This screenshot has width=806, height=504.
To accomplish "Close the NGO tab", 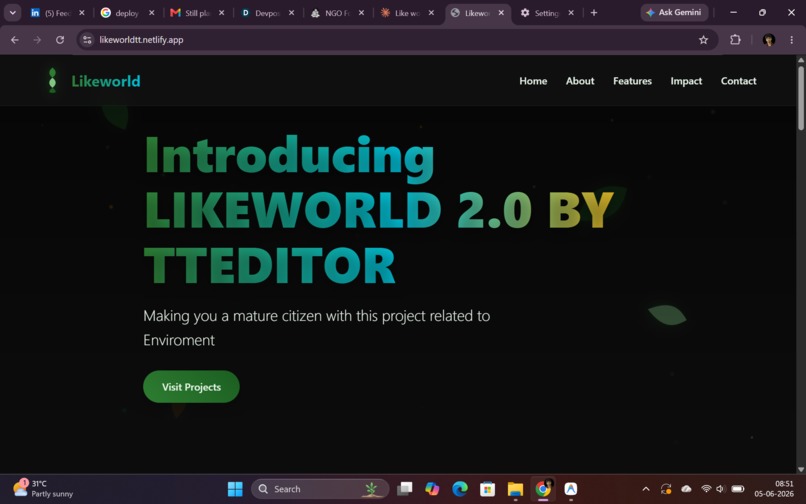I will [x=361, y=13].
